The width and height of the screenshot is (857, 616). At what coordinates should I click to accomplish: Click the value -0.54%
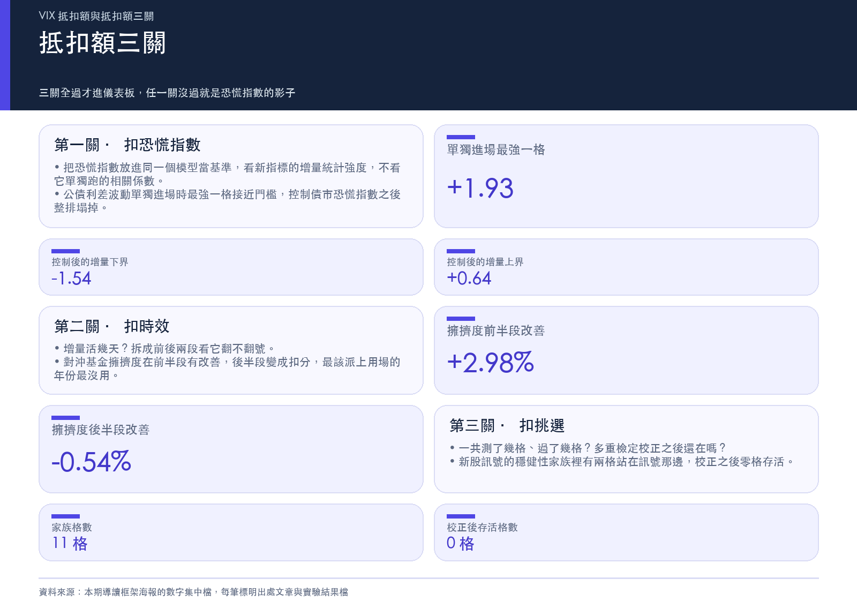click(x=92, y=462)
